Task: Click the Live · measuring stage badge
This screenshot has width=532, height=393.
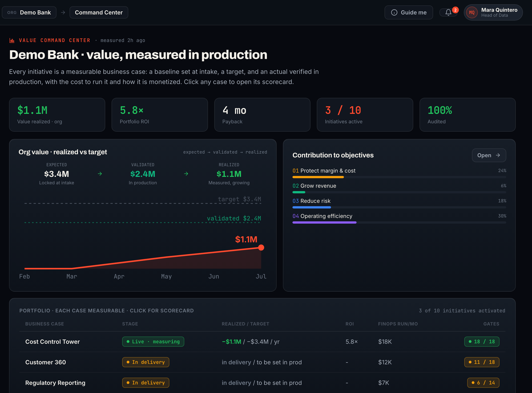Action: [153, 342]
